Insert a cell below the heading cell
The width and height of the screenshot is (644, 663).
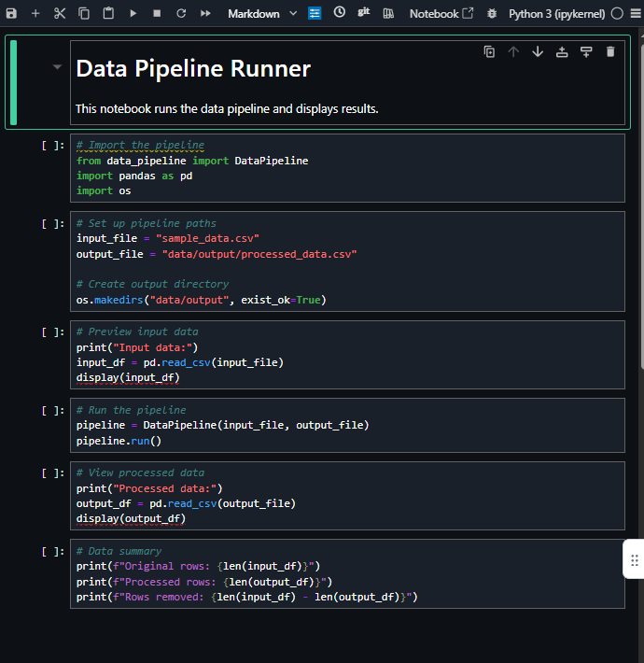(586, 51)
